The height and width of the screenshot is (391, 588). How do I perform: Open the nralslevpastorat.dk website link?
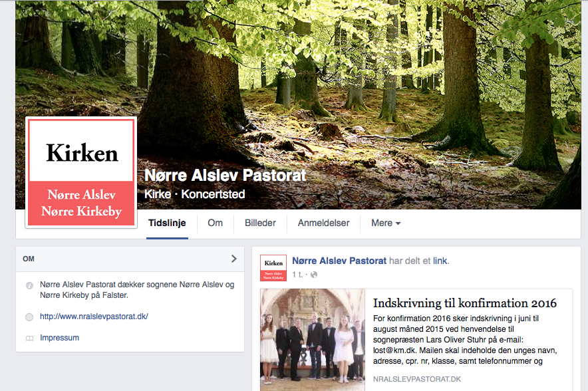coord(94,317)
